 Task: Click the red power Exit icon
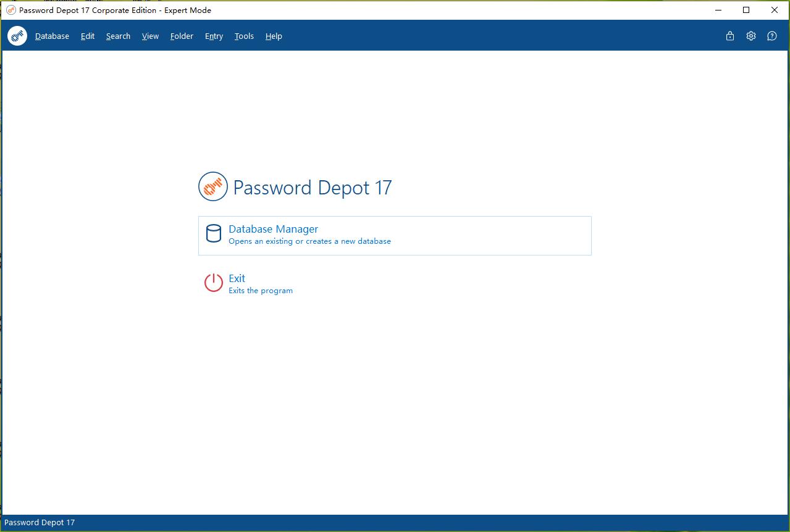pyautogui.click(x=213, y=283)
